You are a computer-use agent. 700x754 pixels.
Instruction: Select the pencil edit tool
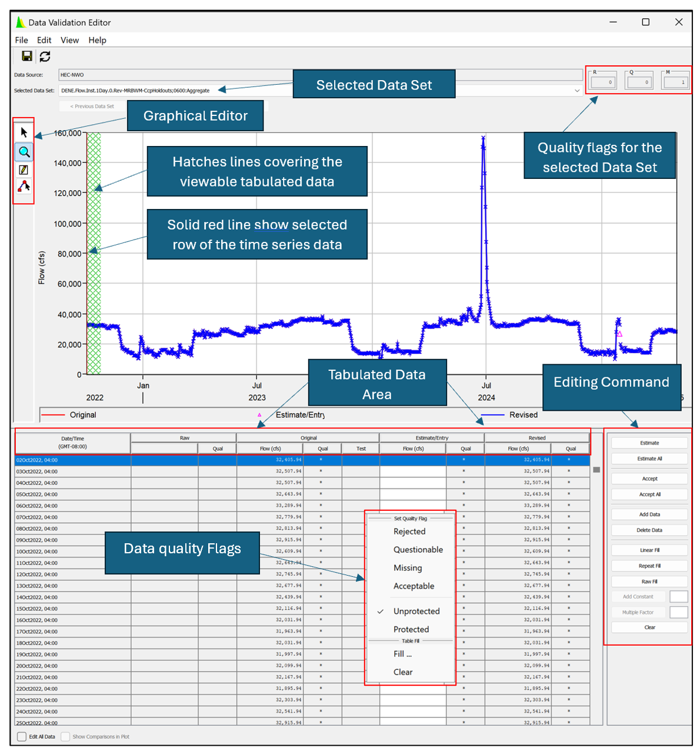[x=24, y=170]
